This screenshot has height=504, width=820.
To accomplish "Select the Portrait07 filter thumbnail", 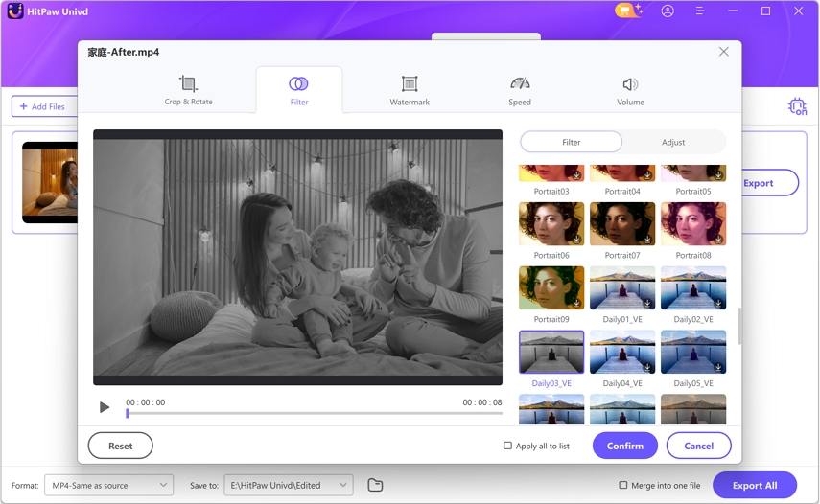I will [622, 224].
